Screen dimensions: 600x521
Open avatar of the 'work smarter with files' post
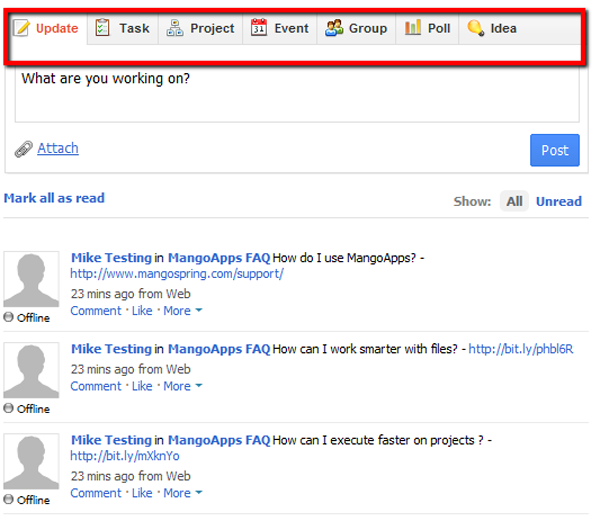[x=31, y=370]
